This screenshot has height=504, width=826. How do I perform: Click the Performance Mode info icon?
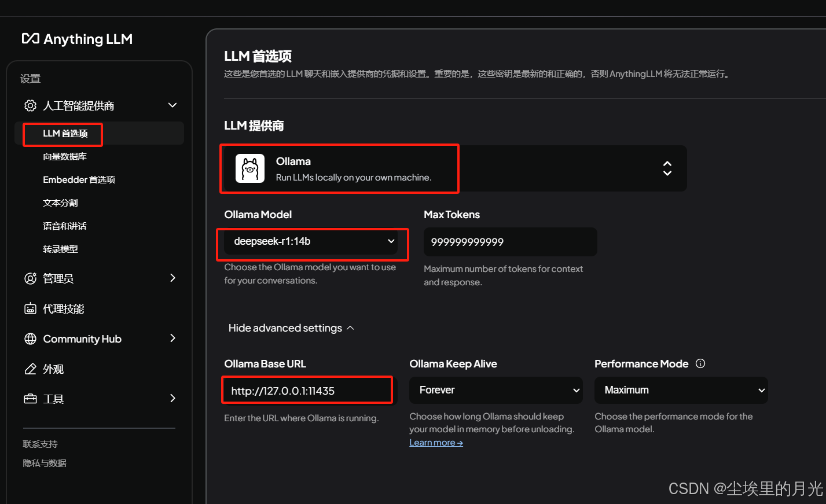point(700,363)
